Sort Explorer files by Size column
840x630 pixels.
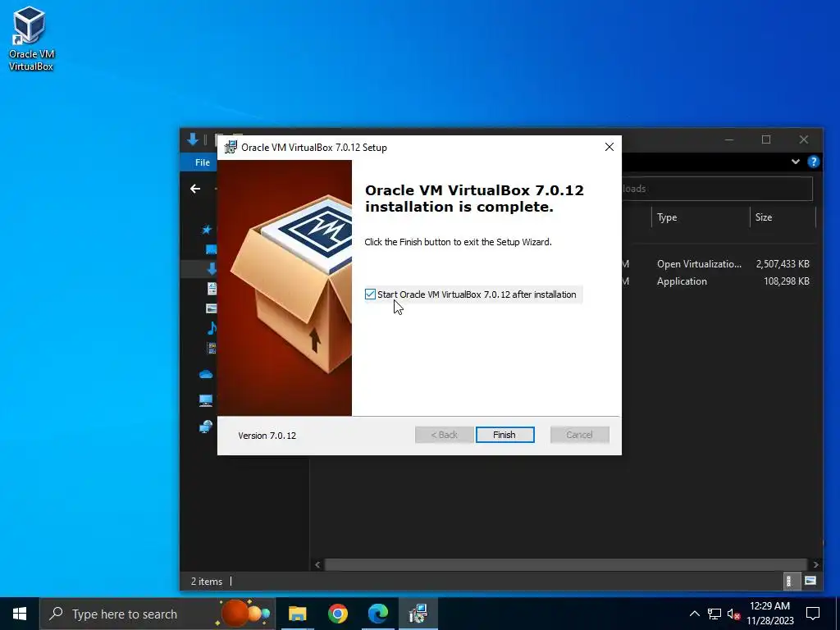click(x=782, y=217)
